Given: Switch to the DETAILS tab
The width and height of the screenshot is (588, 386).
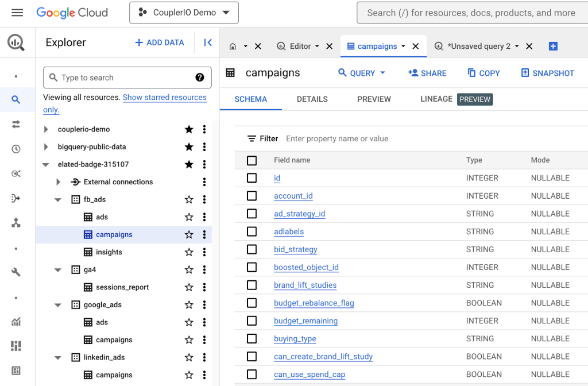Looking at the screenshot, I should (x=312, y=99).
